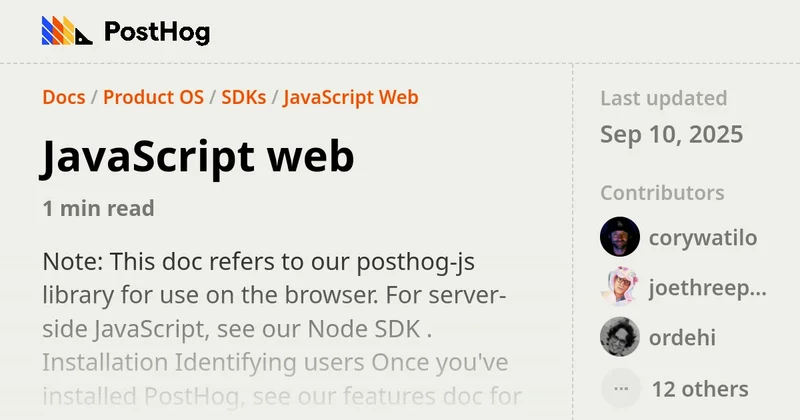Click the joethreep contributor name
800x420 pixels.
(707, 288)
